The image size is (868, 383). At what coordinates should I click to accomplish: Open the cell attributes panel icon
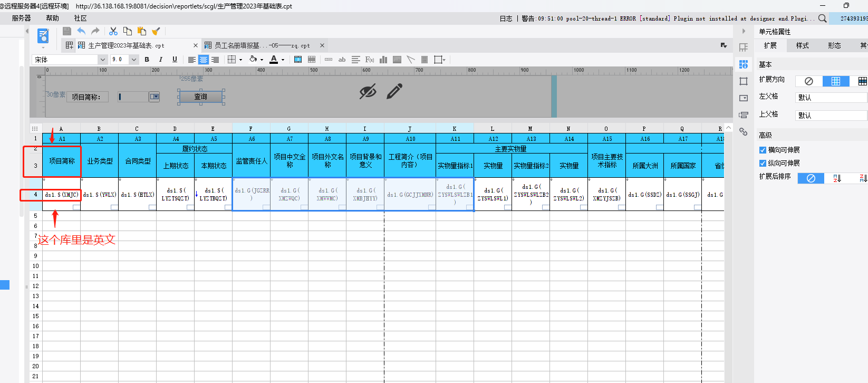(744, 64)
